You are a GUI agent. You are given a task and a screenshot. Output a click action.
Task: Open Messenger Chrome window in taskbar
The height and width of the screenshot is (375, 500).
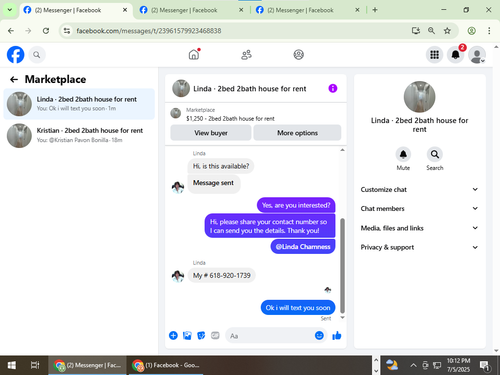pyautogui.click(x=87, y=365)
